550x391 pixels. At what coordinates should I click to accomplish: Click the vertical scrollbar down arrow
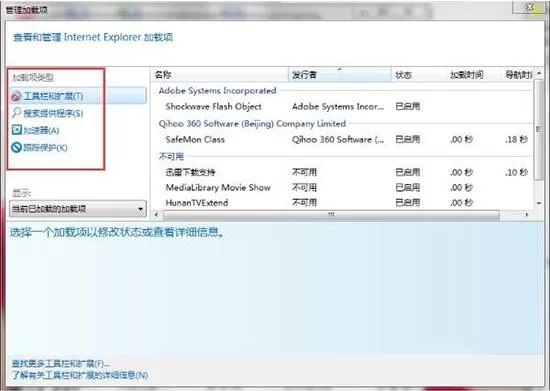[x=539, y=203]
